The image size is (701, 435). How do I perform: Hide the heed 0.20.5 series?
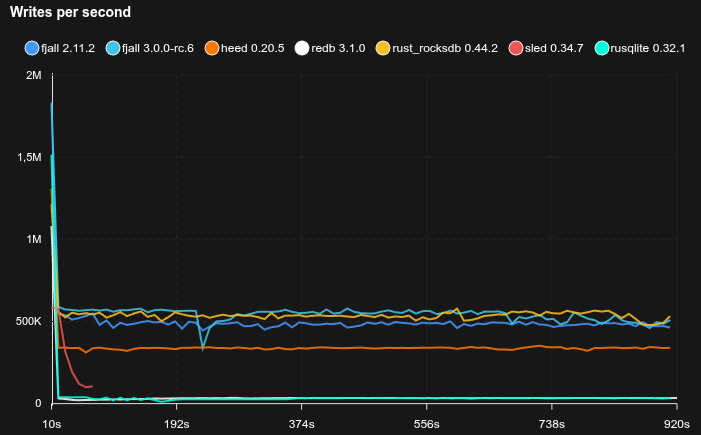point(250,48)
